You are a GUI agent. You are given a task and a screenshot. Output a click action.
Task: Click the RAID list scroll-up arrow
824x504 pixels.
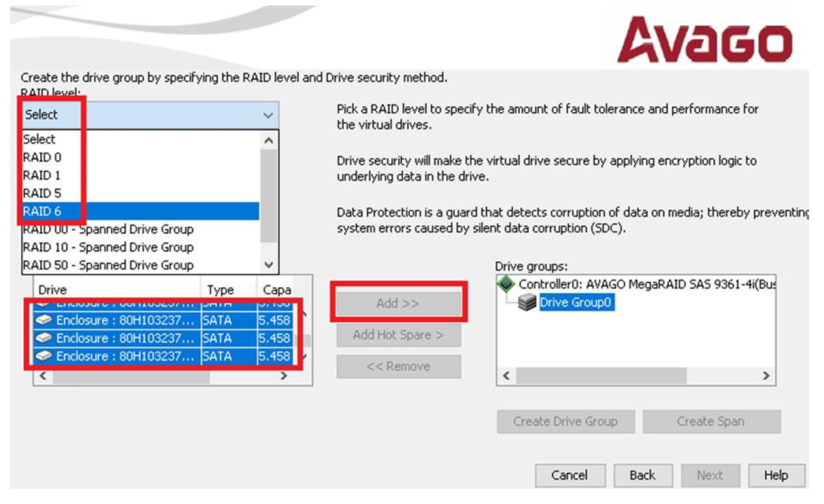(x=269, y=140)
